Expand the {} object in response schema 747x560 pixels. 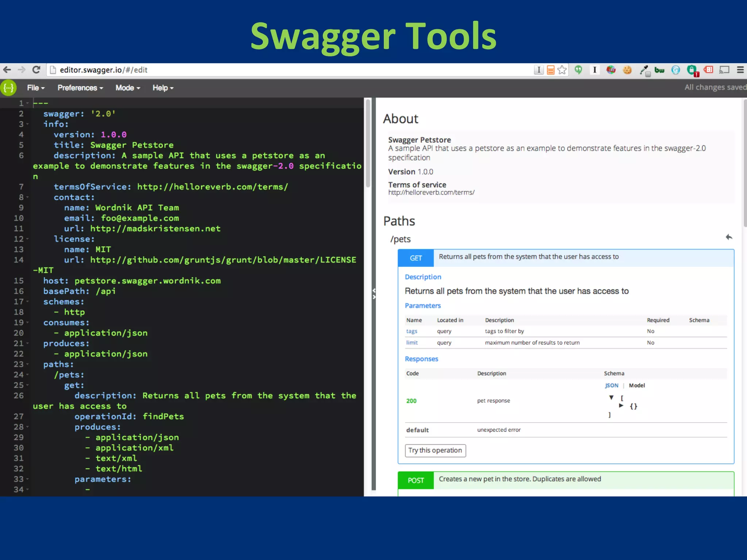(621, 406)
